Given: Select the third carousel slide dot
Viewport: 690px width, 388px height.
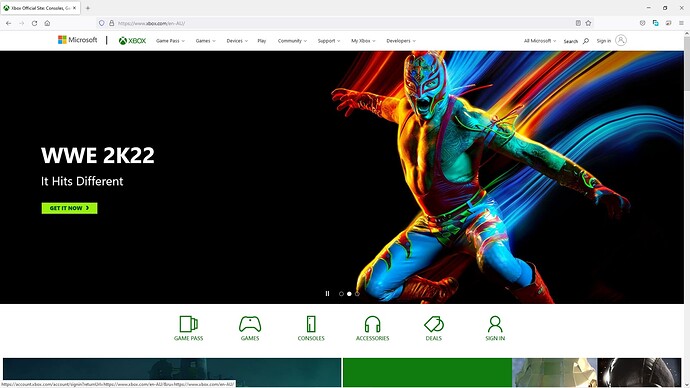Looking at the screenshot, I should tap(357, 294).
